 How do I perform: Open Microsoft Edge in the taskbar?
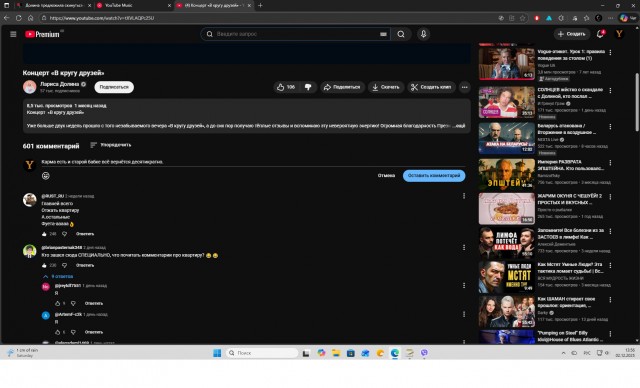click(x=395, y=353)
